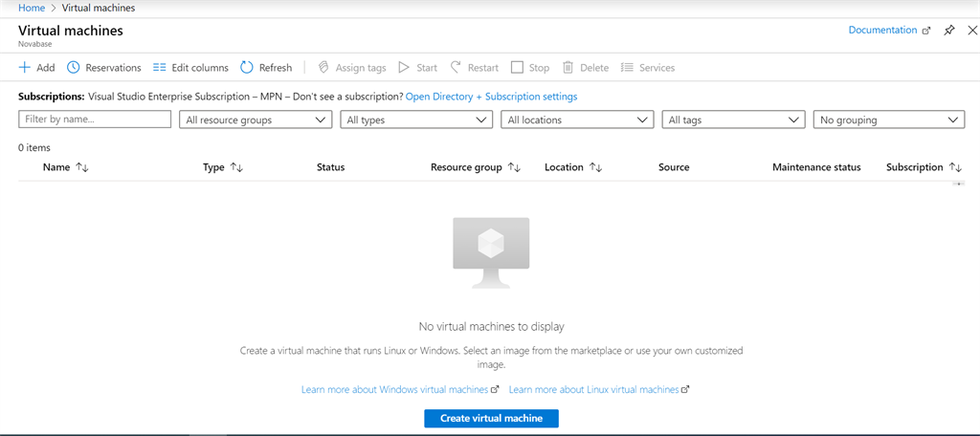Pin the Virtual machines blade
980x436 pixels.
(x=948, y=31)
